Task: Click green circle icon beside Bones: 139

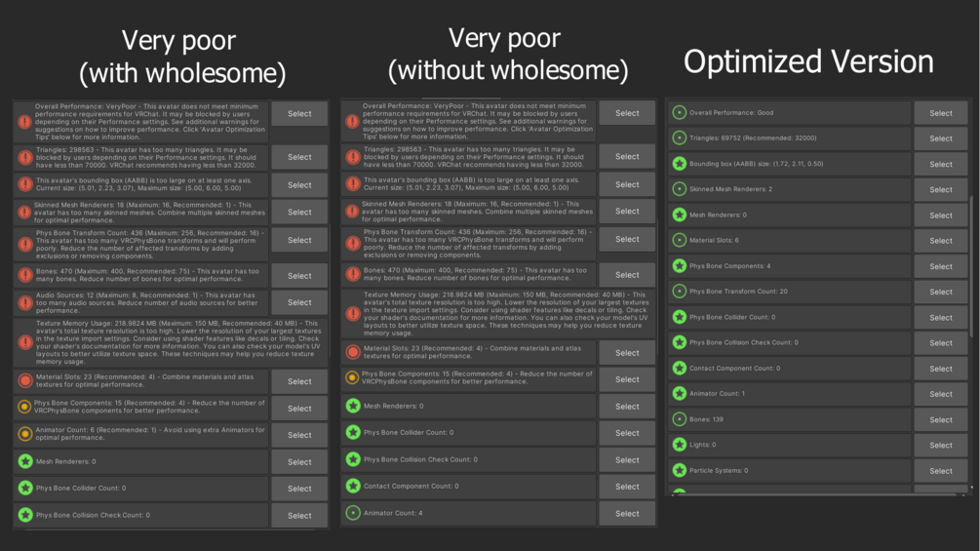Action: coord(680,419)
